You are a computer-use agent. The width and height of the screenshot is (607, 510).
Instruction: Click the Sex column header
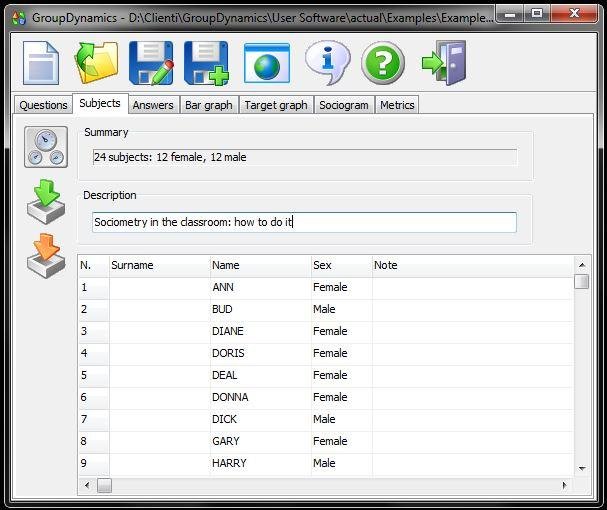pyautogui.click(x=342, y=266)
